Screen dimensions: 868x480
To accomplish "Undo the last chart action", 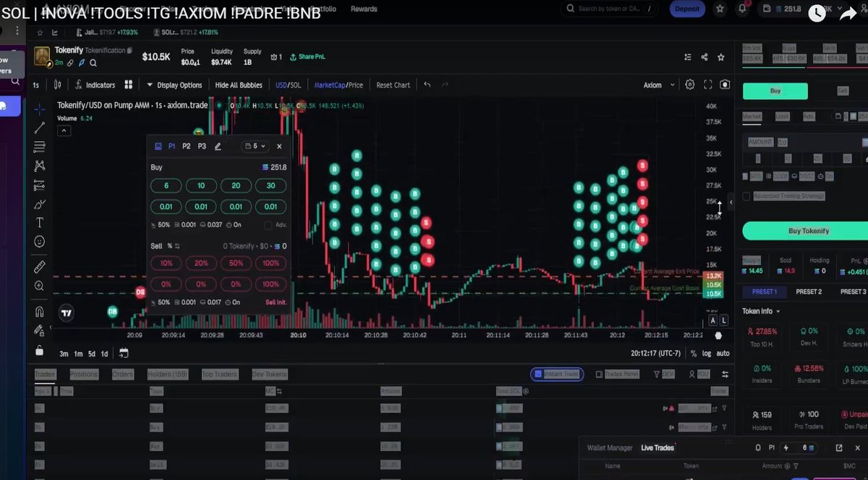I will (x=427, y=85).
